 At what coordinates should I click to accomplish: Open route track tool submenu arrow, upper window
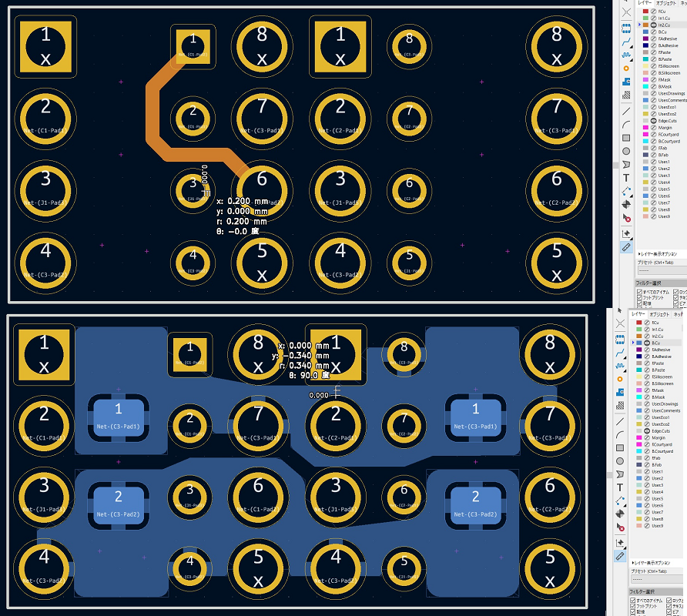click(x=631, y=46)
